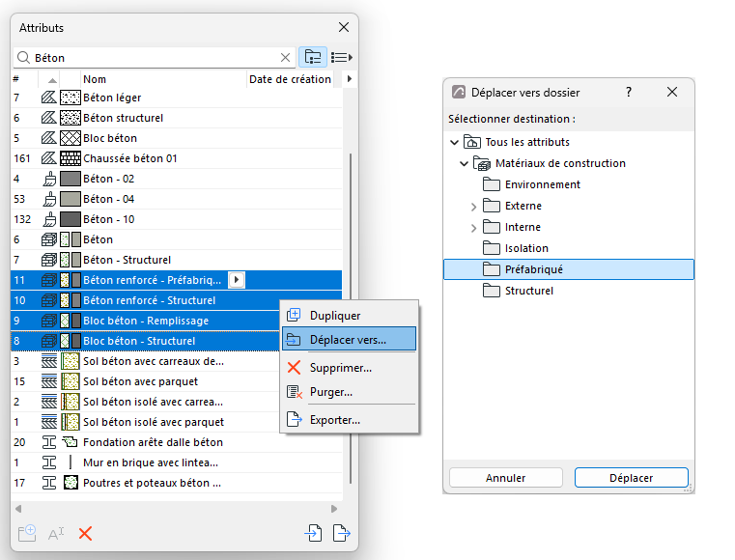Screen dimensions: 735x560
Task: Click the red Delete X icon at bottom
Action: pyautogui.click(x=85, y=533)
